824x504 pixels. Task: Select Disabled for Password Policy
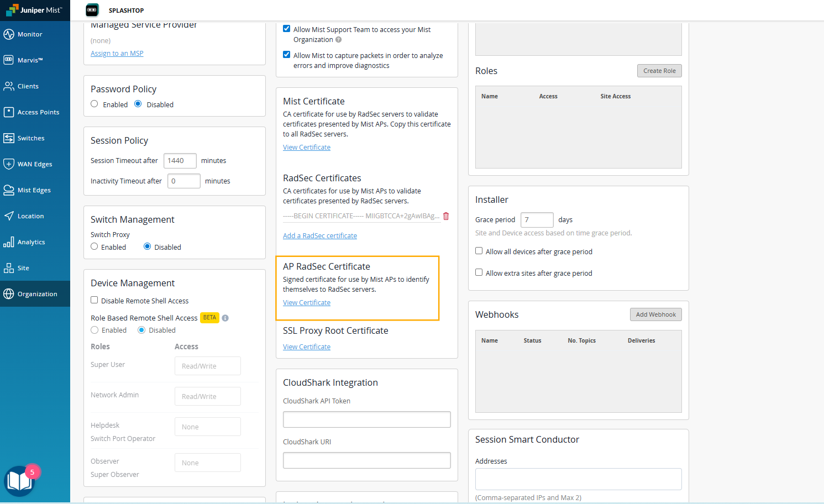[138, 104]
